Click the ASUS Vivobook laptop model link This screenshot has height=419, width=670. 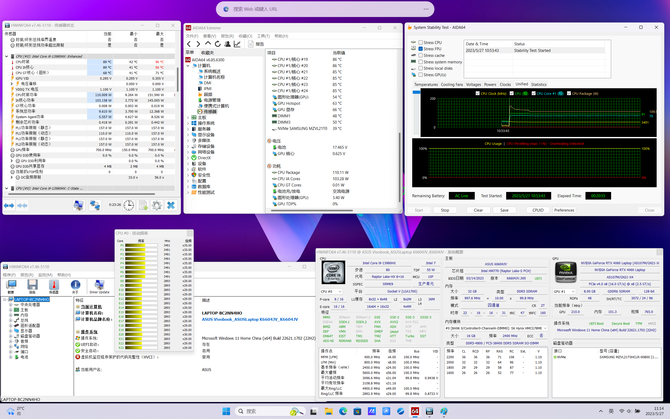(x=250, y=319)
